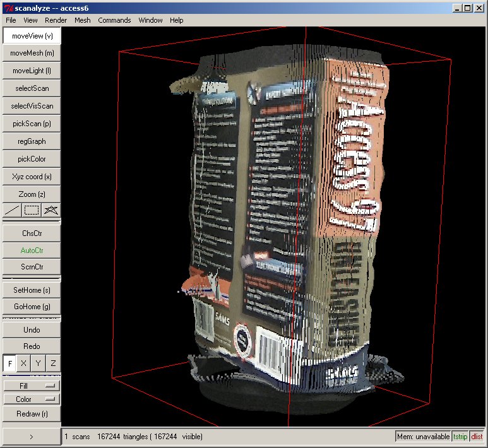The height and width of the screenshot is (448, 488).
Task: Select the F free rotation option
Action: coord(9,363)
